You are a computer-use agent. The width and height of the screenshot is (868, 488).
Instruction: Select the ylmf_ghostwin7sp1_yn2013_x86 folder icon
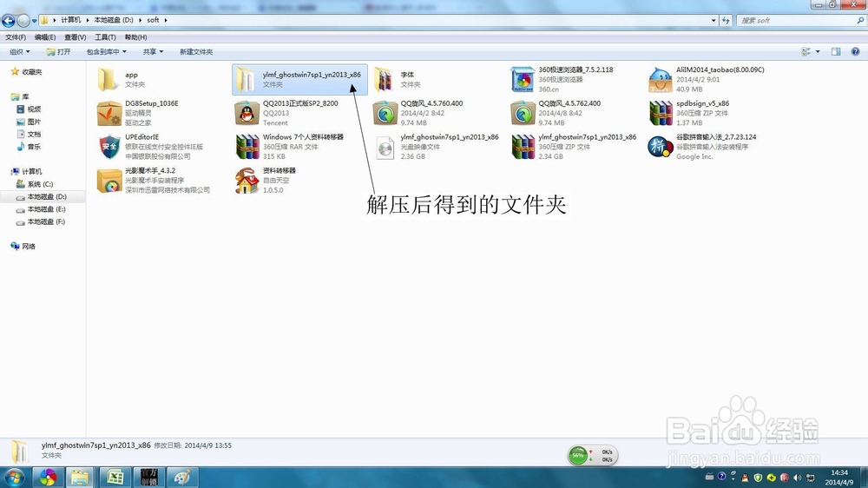(246, 80)
